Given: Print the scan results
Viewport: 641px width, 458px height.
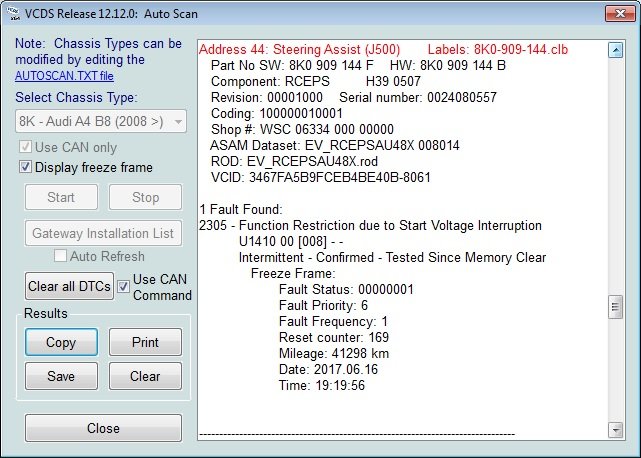Looking at the screenshot, I should (x=145, y=342).
